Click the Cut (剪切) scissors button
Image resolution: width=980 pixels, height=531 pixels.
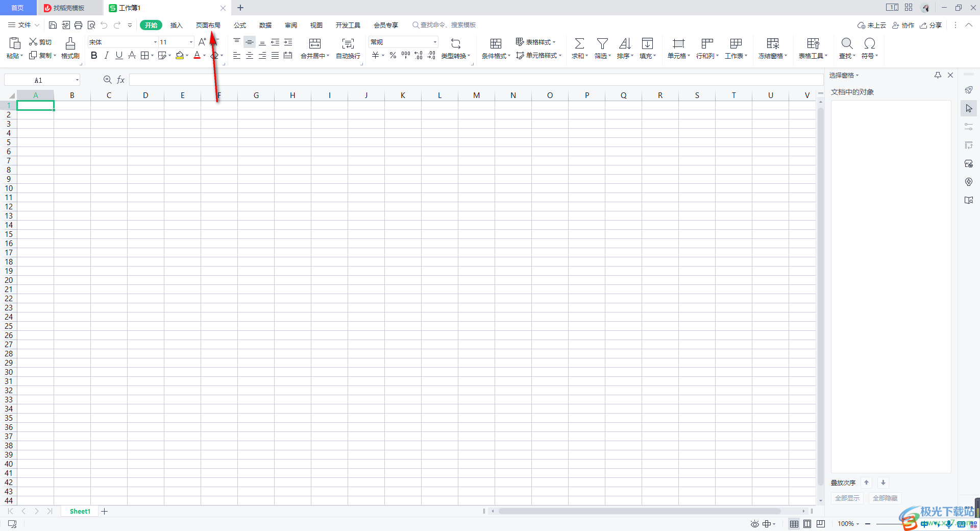coord(40,42)
